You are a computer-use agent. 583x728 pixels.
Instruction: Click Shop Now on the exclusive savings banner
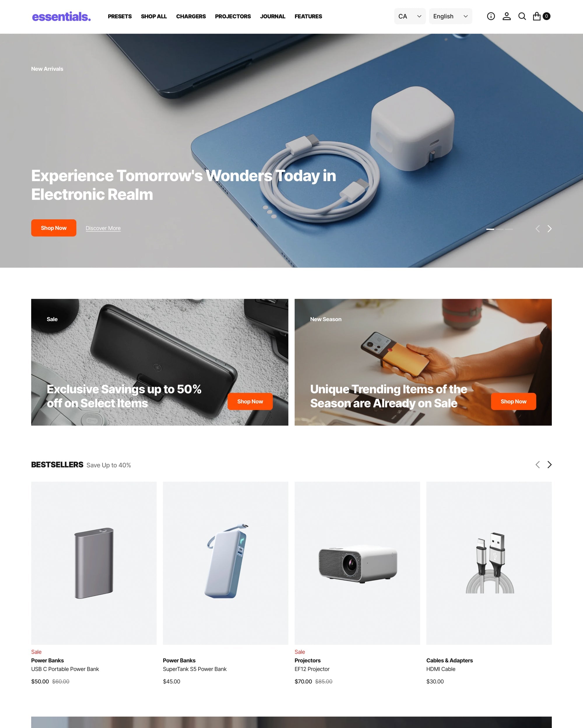[250, 401]
